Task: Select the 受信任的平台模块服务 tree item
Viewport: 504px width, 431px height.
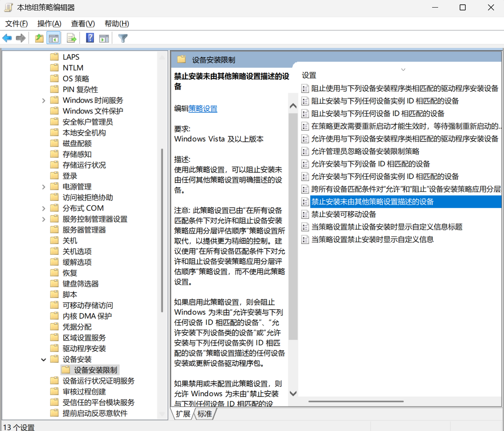Action: [99, 402]
